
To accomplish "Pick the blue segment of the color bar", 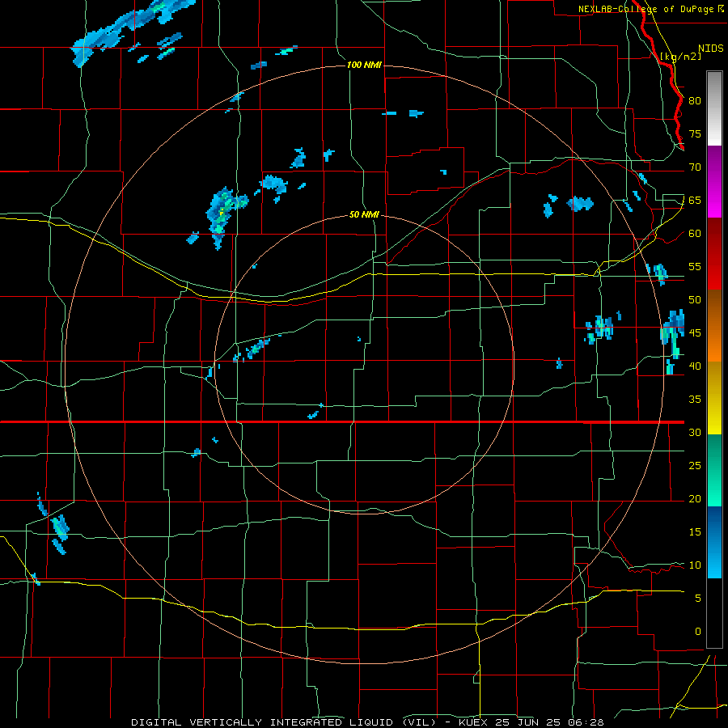I will [x=714, y=542].
